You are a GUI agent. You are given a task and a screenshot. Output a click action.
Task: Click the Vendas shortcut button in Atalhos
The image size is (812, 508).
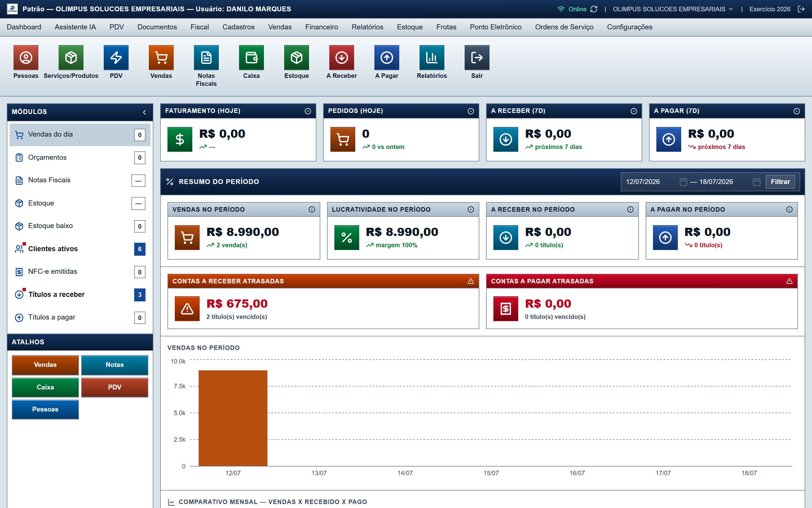(45, 365)
